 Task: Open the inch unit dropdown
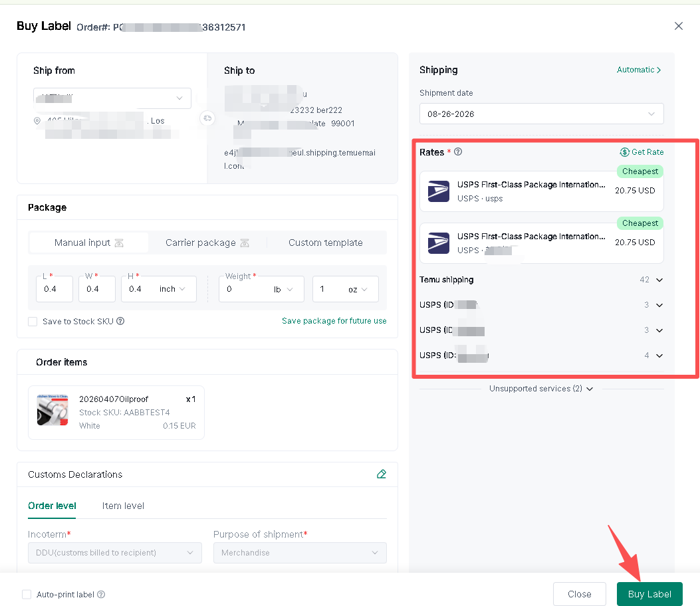coord(172,289)
